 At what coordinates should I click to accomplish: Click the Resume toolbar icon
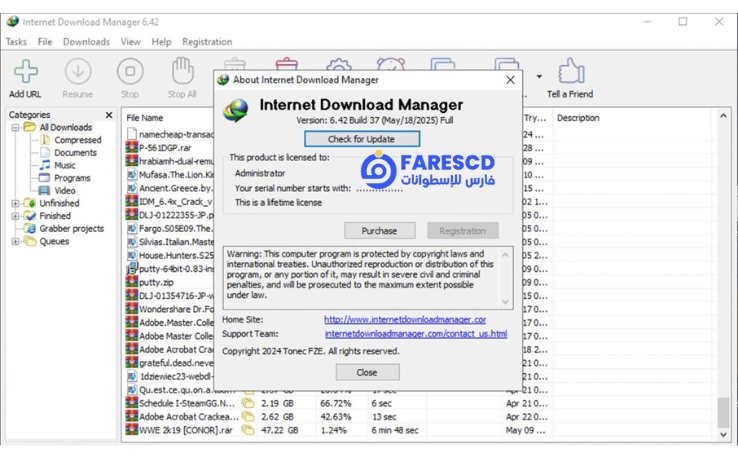(x=78, y=72)
